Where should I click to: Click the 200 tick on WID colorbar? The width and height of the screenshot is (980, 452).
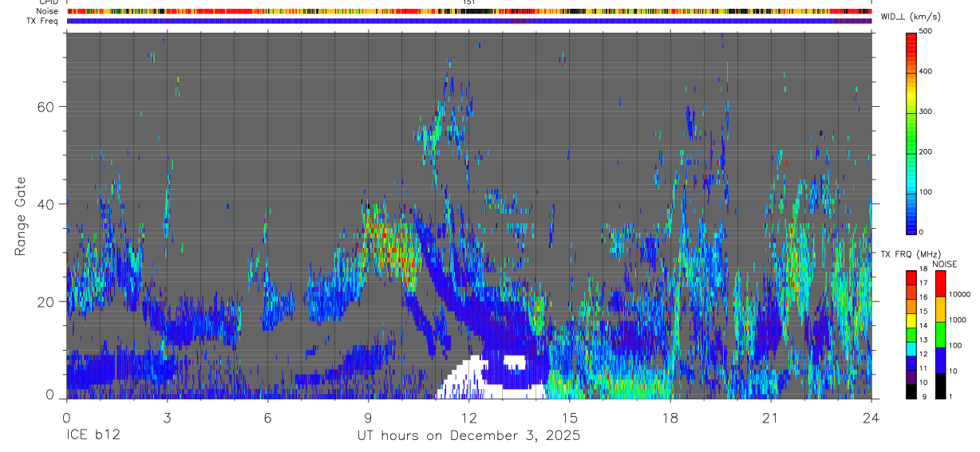tap(927, 151)
